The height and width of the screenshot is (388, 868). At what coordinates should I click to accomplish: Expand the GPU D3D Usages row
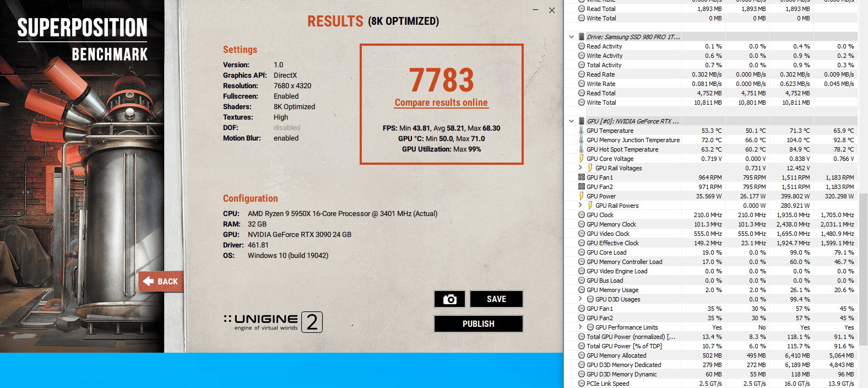(x=581, y=299)
